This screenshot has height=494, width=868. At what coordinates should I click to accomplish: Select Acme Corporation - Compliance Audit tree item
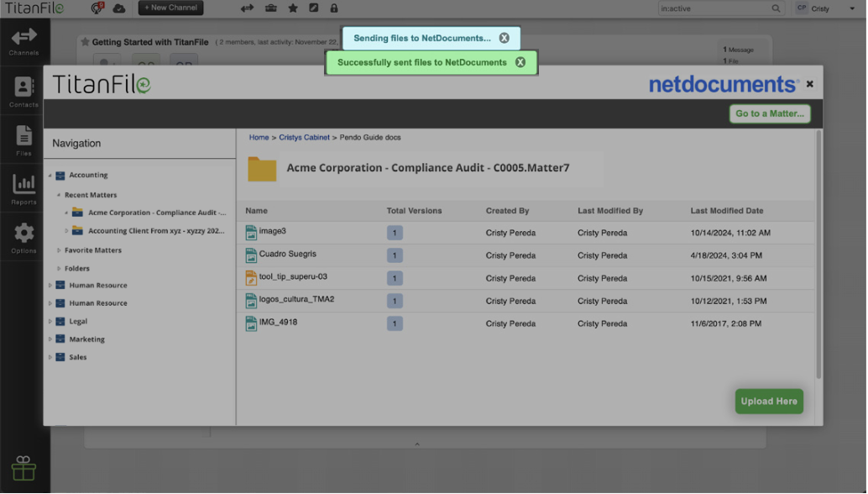pos(157,213)
